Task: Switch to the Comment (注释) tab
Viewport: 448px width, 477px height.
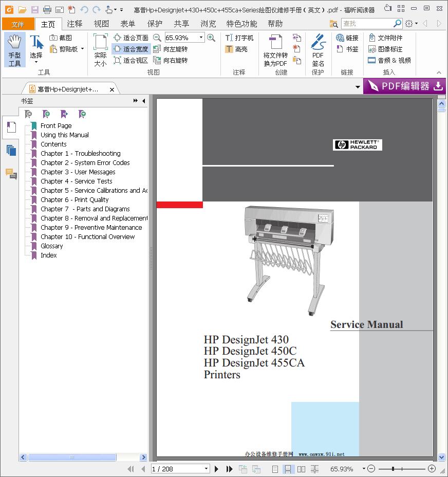Action: click(x=74, y=24)
